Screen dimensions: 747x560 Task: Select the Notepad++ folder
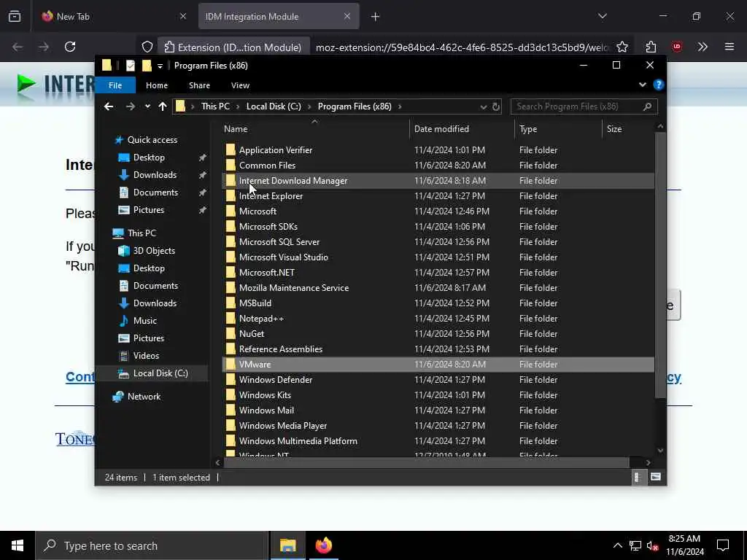point(438,319)
